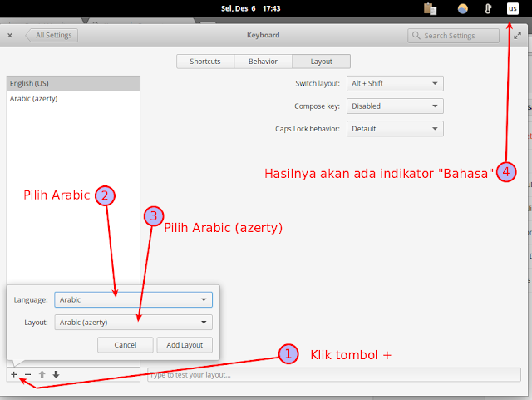This screenshot has height=400, width=532.
Task: Select the Layout tab
Action: pyautogui.click(x=322, y=62)
